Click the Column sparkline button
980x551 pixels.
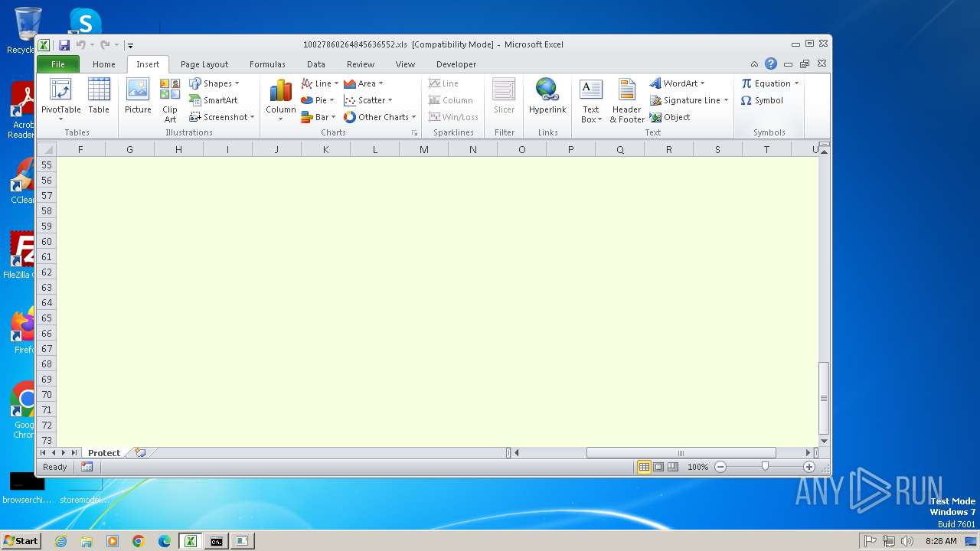[x=450, y=100]
